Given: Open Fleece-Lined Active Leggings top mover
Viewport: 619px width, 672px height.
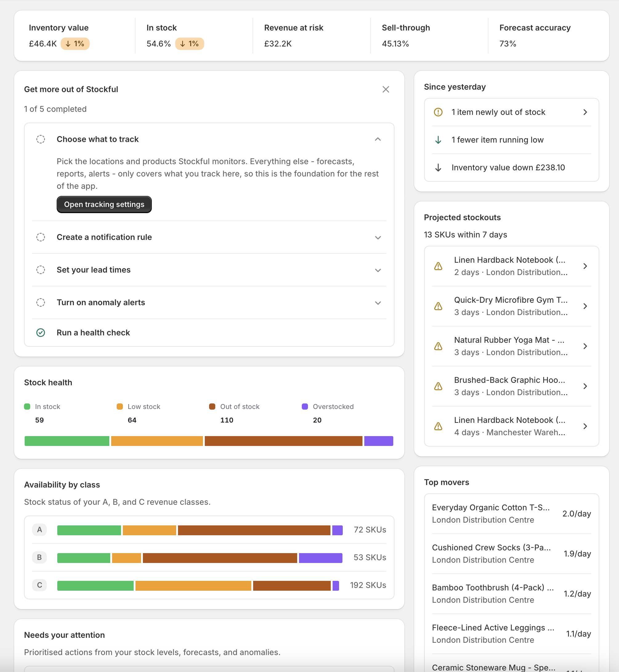Looking at the screenshot, I should click(x=511, y=634).
